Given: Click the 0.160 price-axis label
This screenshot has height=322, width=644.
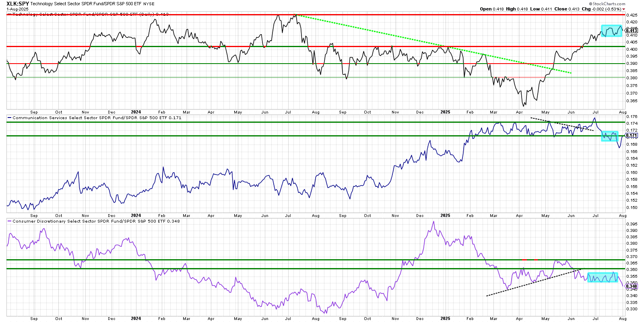Looking at the screenshot, I should click(x=632, y=173).
